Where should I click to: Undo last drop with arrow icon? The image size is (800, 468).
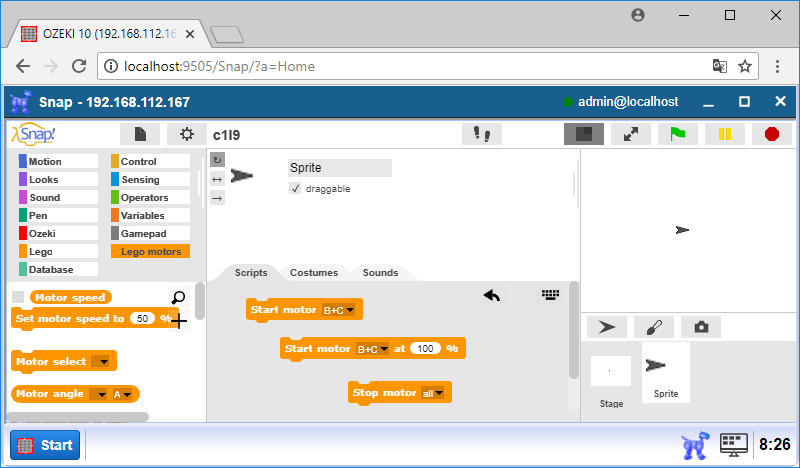(492, 295)
